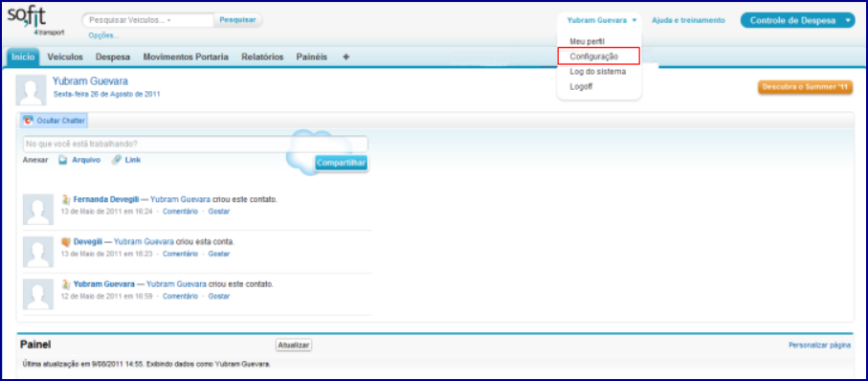Viewport: 868px width, 381px height.
Task: Open Ajuda e treinamento link
Action: 688,20
